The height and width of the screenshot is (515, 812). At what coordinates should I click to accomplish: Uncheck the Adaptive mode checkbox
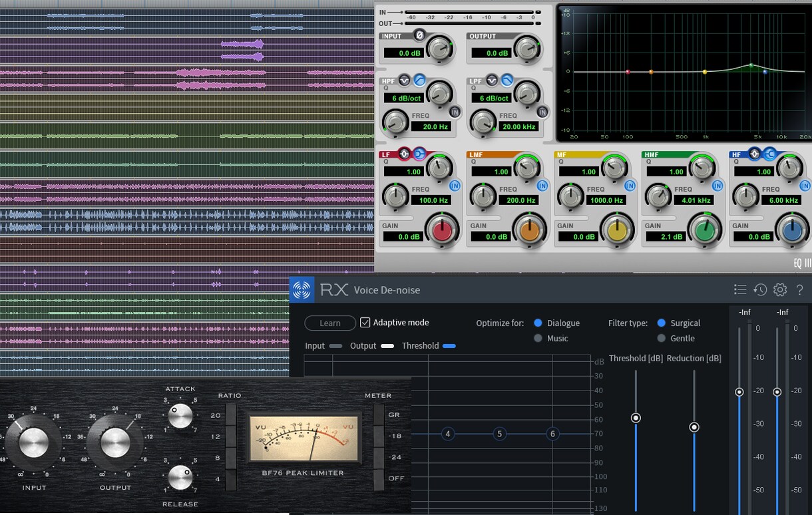(365, 323)
